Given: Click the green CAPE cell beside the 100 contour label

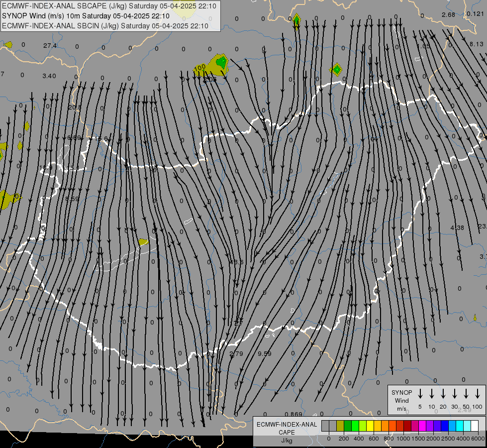Looking at the screenshot, I should [221, 62].
